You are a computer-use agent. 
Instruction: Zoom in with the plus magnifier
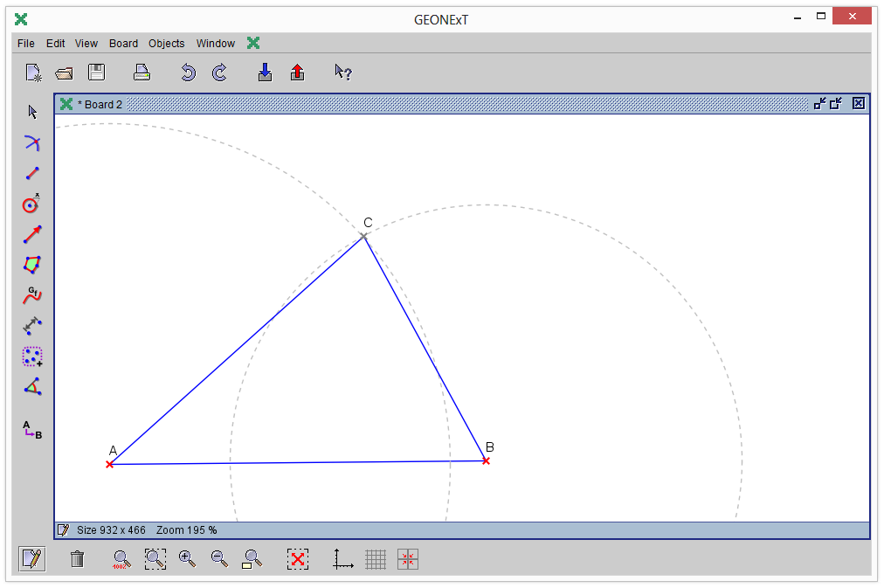pyautogui.click(x=187, y=559)
